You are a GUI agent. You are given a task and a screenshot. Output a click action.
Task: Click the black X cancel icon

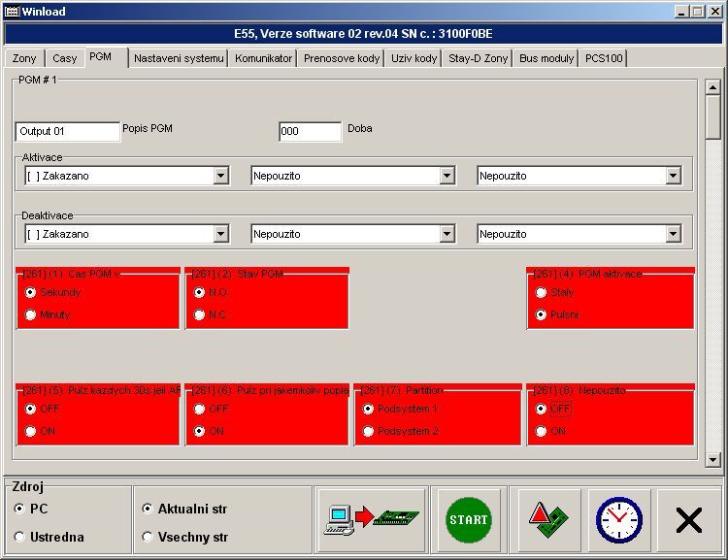pyautogui.click(x=688, y=520)
